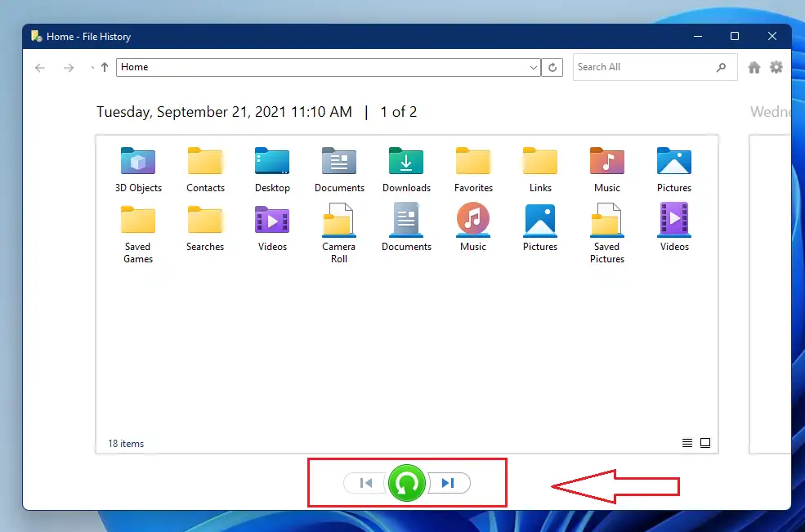Image resolution: width=805 pixels, height=532 pixels.
Task: Click the 1 of 2 version counter
Action: (398, 112)
